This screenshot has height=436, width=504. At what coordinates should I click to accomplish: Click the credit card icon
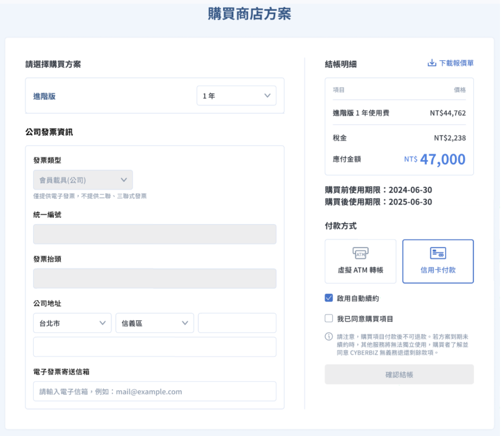[x=438, y=253]
